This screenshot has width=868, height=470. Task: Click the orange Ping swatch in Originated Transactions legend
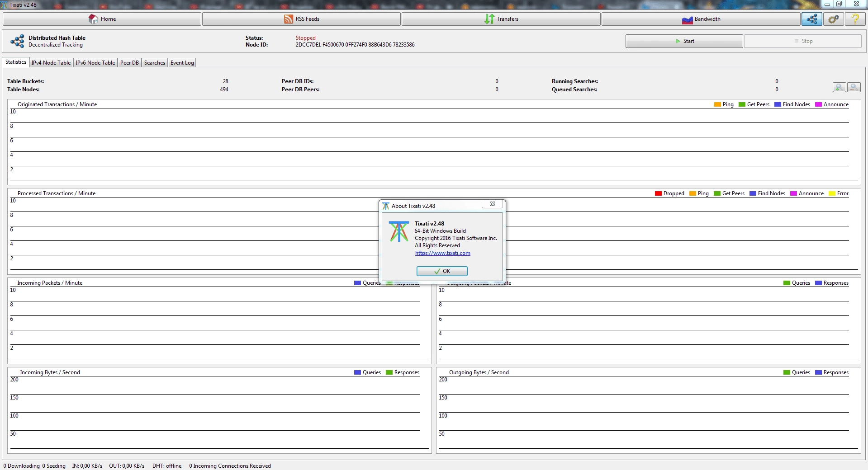(x=717, y=104)
